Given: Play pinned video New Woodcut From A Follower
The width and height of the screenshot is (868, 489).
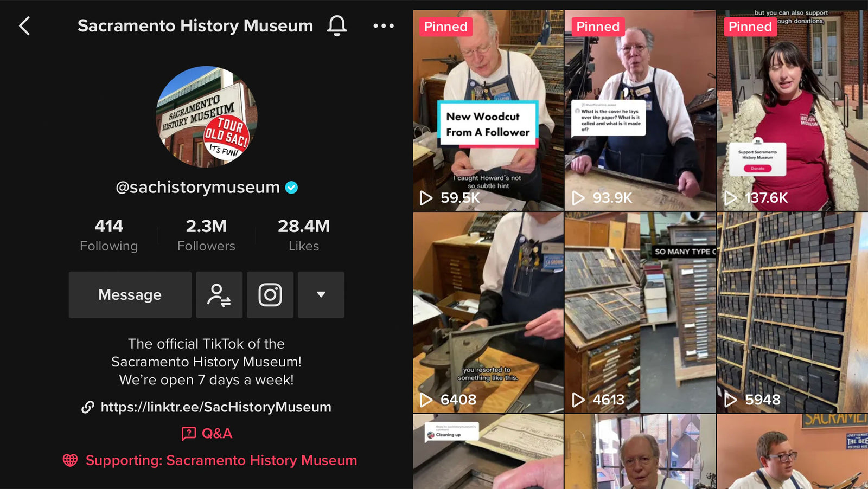Looking at the screenshot, I should pyautogui.click(x=488, y=111).
